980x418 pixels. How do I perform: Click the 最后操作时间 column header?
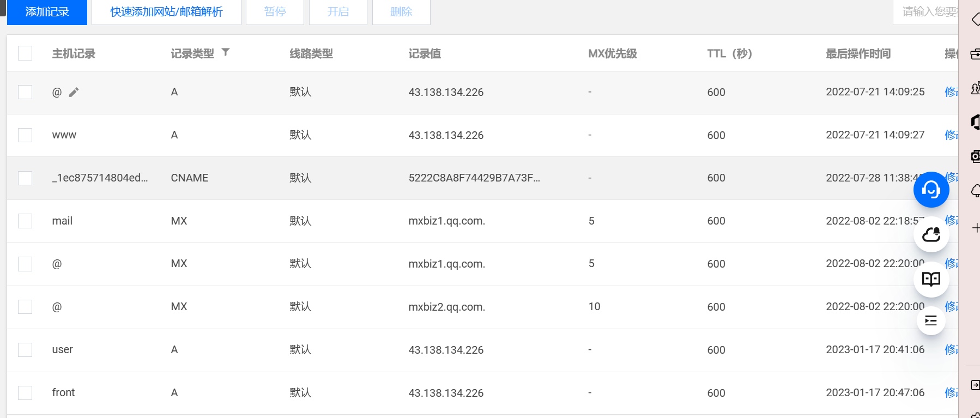coord(858,53)
